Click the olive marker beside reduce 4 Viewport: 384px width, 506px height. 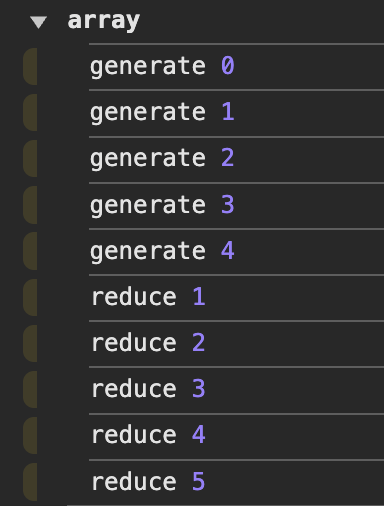tap(30, 436)
